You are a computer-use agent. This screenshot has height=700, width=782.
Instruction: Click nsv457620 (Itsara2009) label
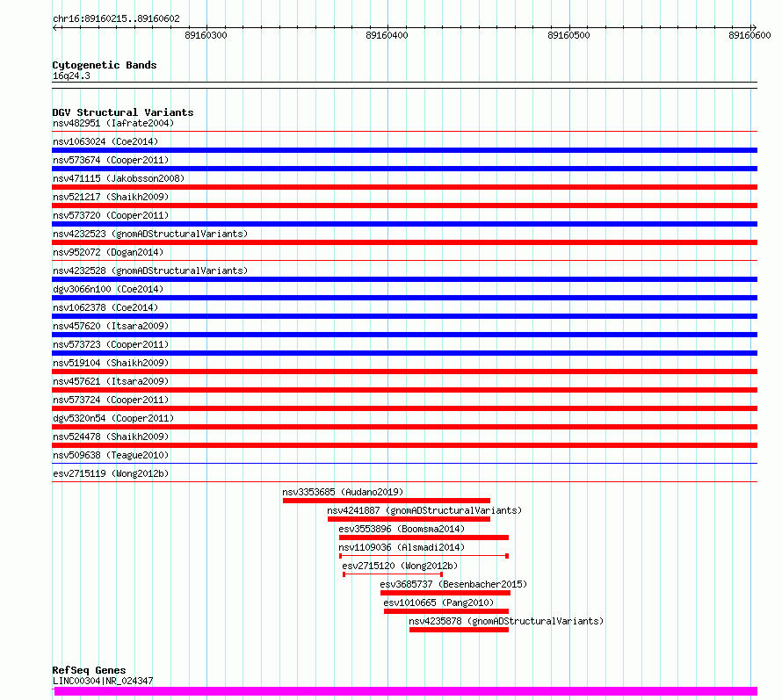111,326
